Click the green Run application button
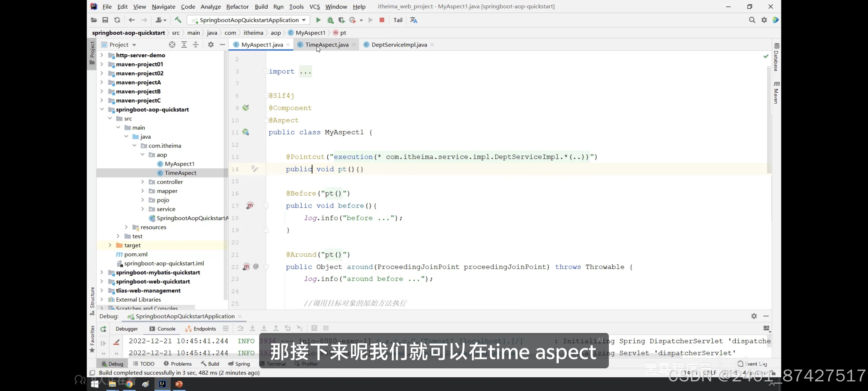Screen dimensions: 868x391 pyautogui.click(x=318, y=20)
